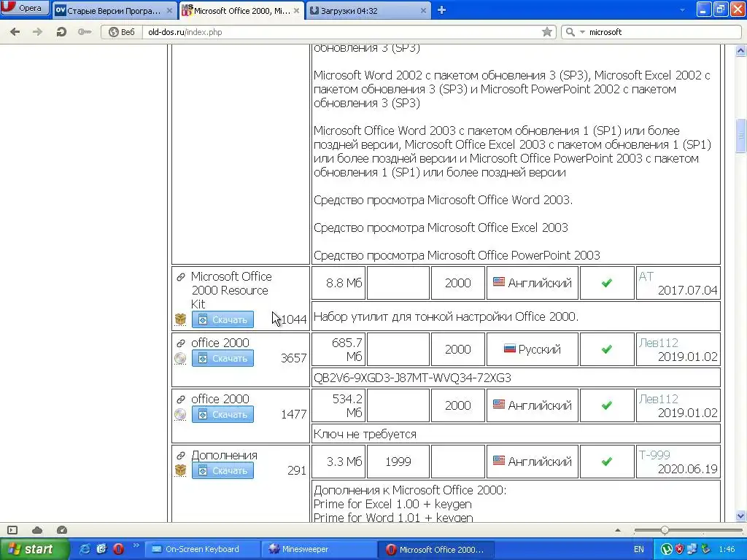
Task: Open Лев112 link in 534.2 Мб row
Action: click(x=659, y=399)
